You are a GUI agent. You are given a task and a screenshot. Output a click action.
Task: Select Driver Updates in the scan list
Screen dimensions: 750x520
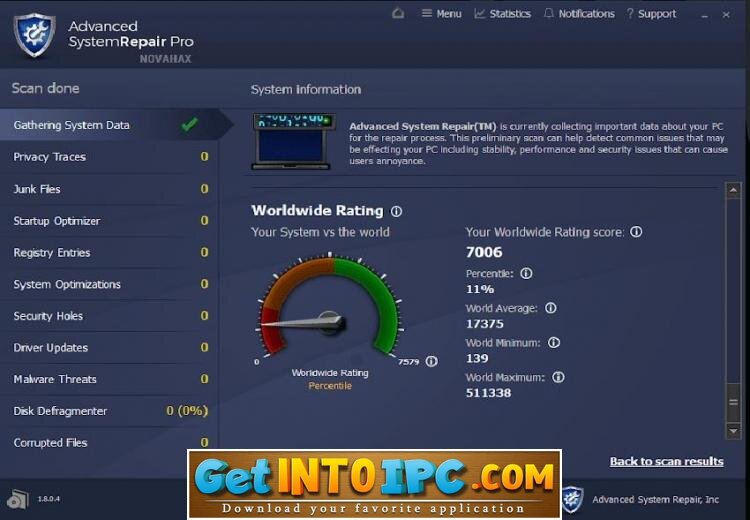point(109,347)
